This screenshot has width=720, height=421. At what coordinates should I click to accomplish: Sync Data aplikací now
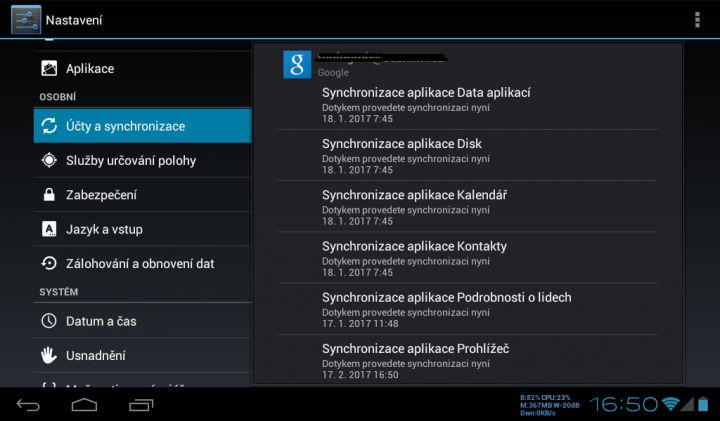467,105
